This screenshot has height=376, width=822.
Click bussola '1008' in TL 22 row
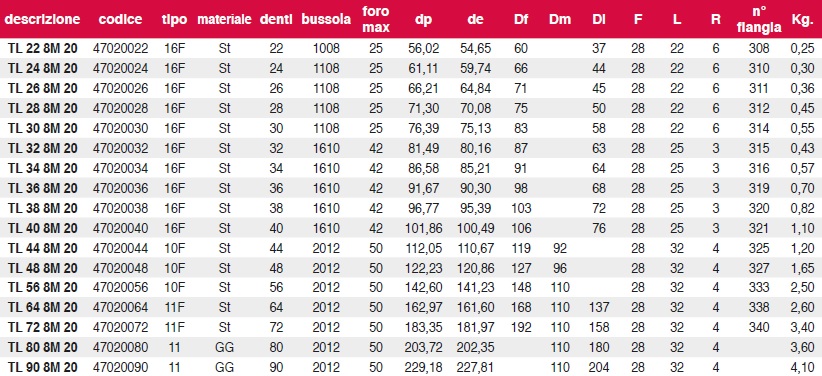point(327,49)
